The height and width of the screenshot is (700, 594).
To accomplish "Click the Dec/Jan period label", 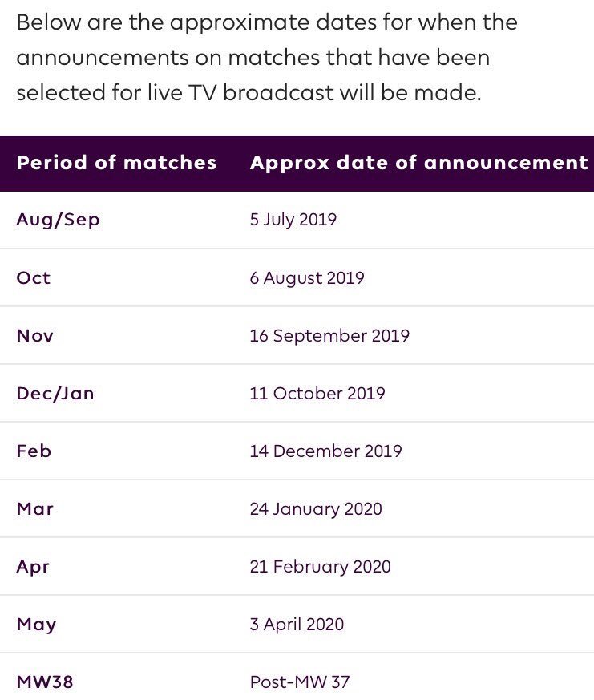I will 55,394.
